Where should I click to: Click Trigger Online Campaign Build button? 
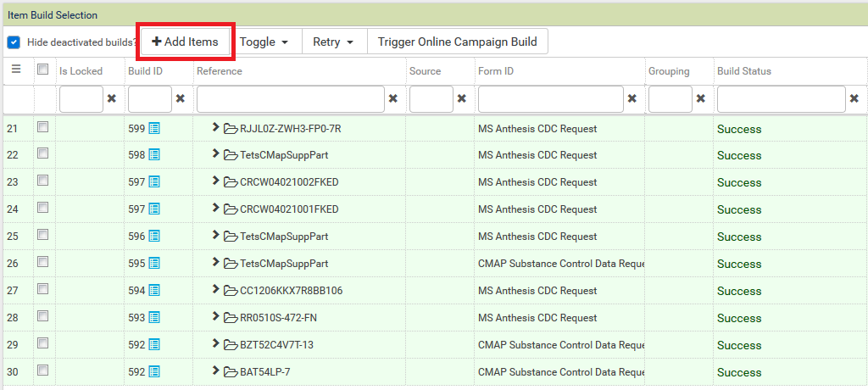tap(457, 42)
